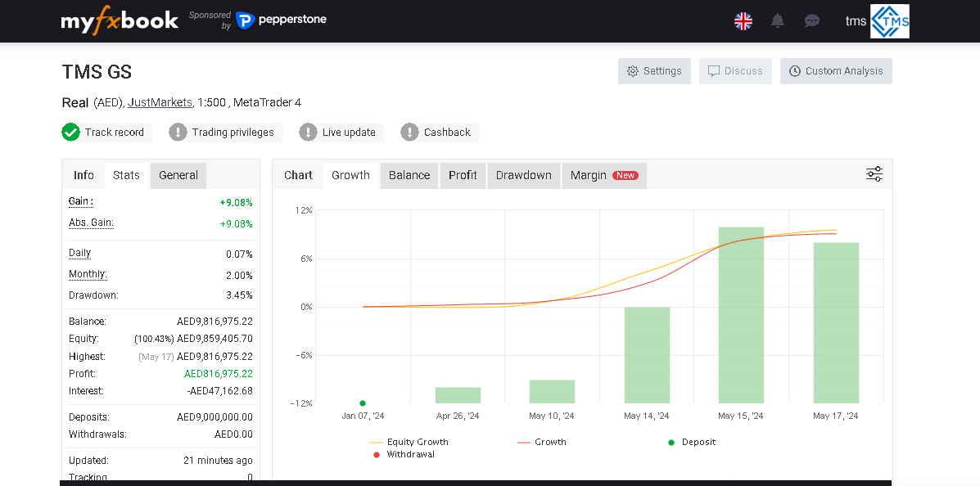980x486 pixels.
Task: Open the Margin tab
Action: (x=603, y=175)
